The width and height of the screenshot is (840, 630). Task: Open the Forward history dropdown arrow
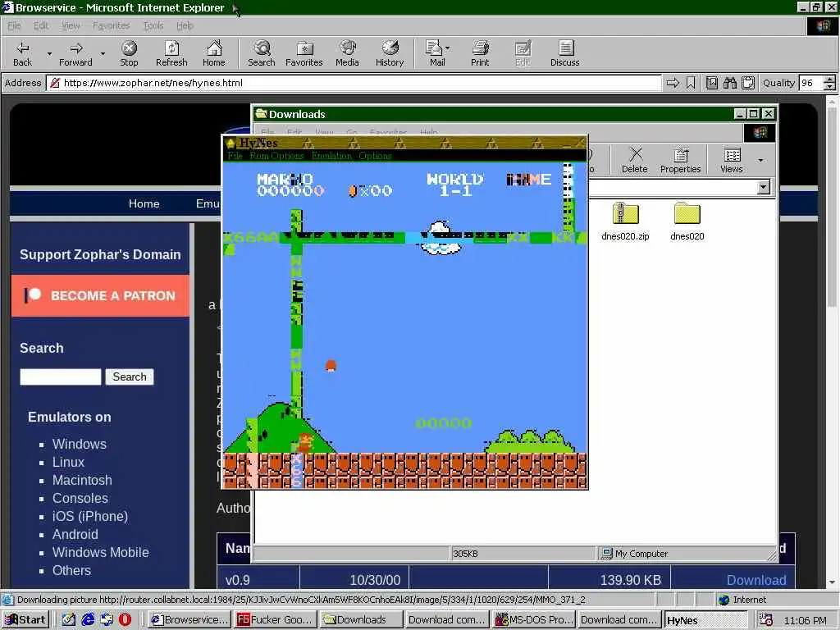(x=103, y=53)
